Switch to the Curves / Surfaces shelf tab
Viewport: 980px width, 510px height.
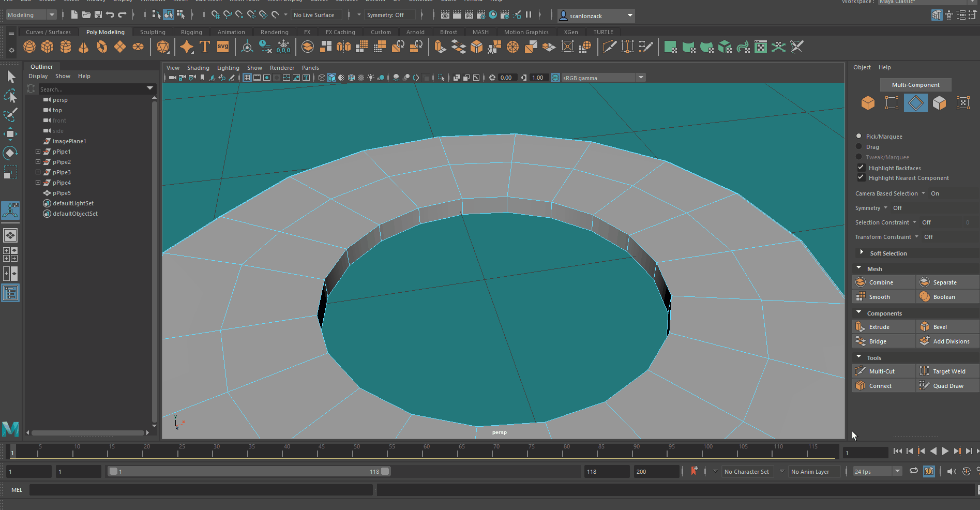tap(48, 32)
